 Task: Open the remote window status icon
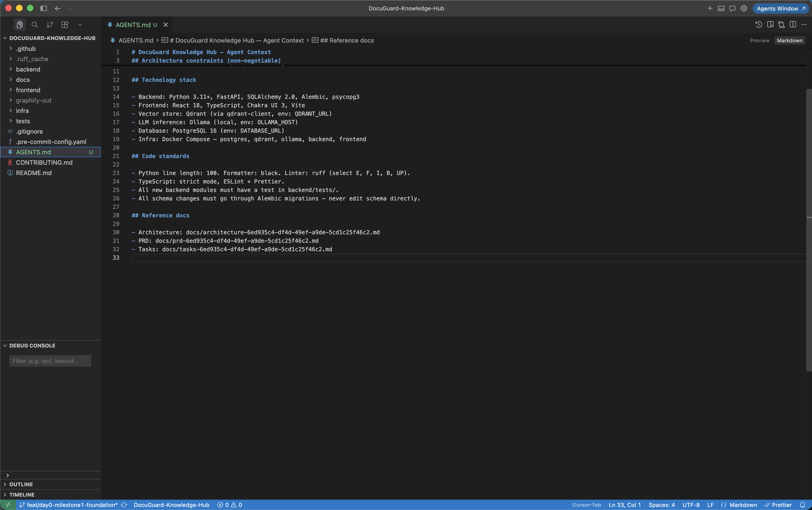click(x=8, y=505)
